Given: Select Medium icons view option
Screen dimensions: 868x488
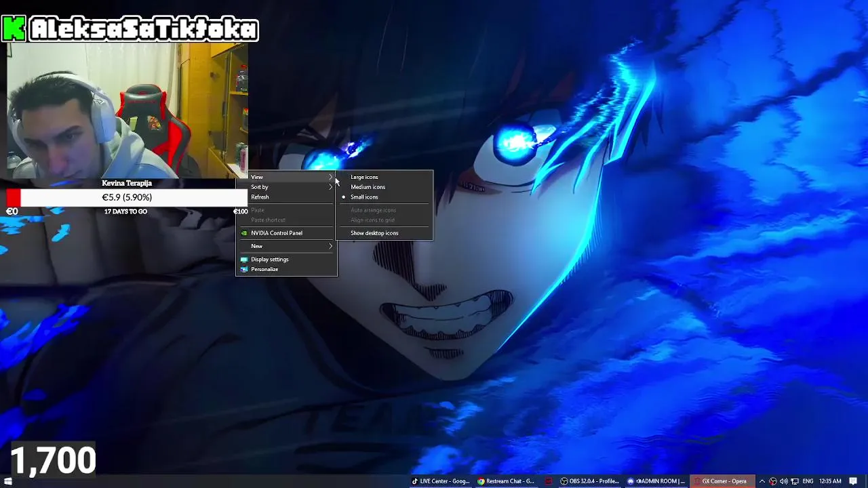Looking at the screenshot, I should click(384, 187).
